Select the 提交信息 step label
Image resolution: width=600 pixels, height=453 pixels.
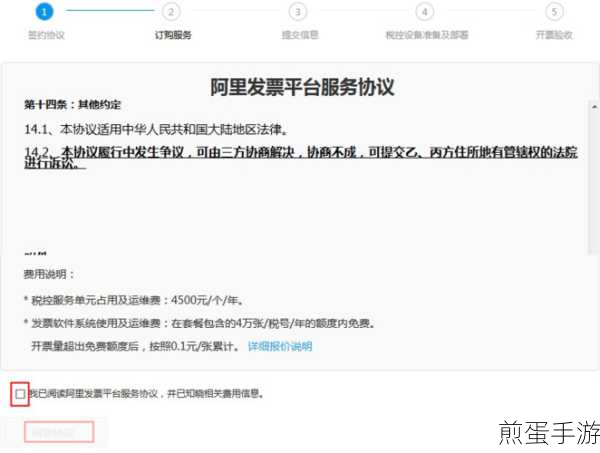click(x=300, y=35)
